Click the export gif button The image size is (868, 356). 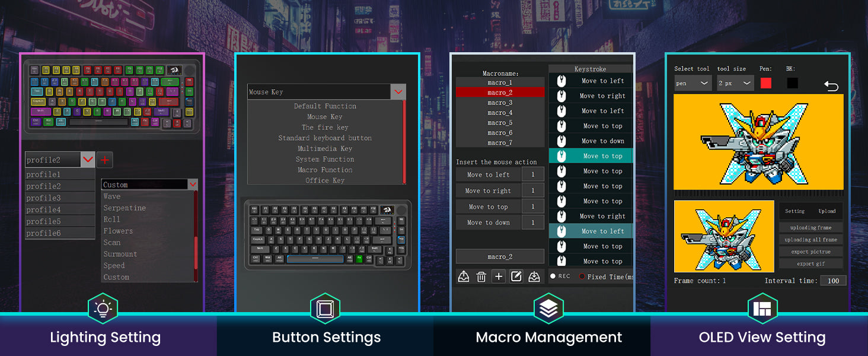810,263
